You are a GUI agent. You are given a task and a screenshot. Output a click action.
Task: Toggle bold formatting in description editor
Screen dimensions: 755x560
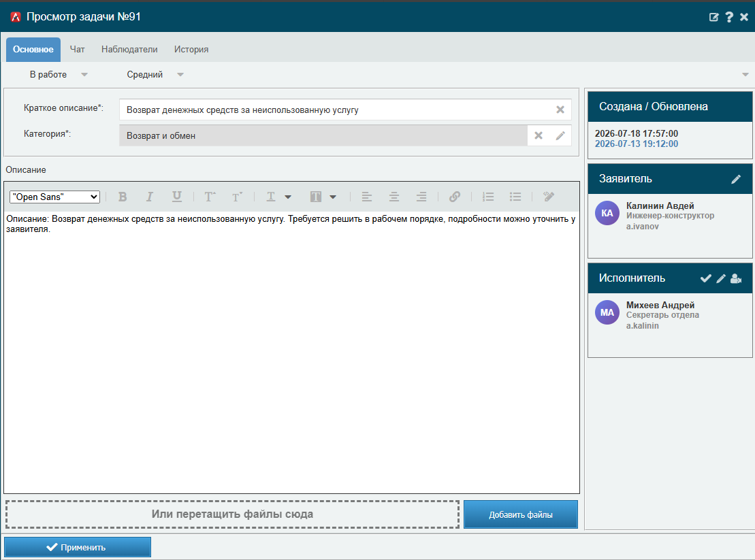pyautogui.click(x=123, y=197)
